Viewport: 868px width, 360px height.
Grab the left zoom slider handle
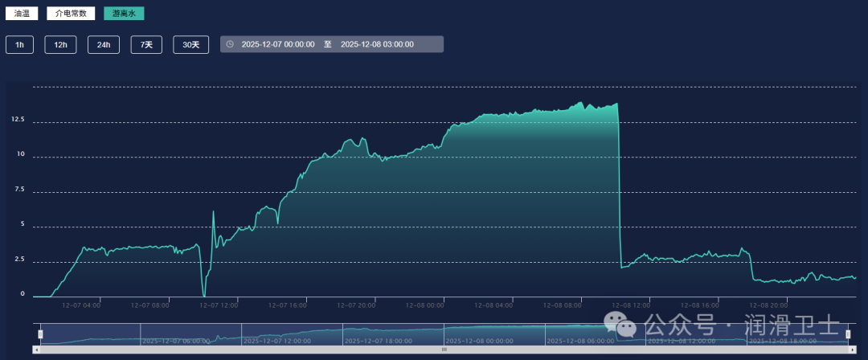(40, 334)
